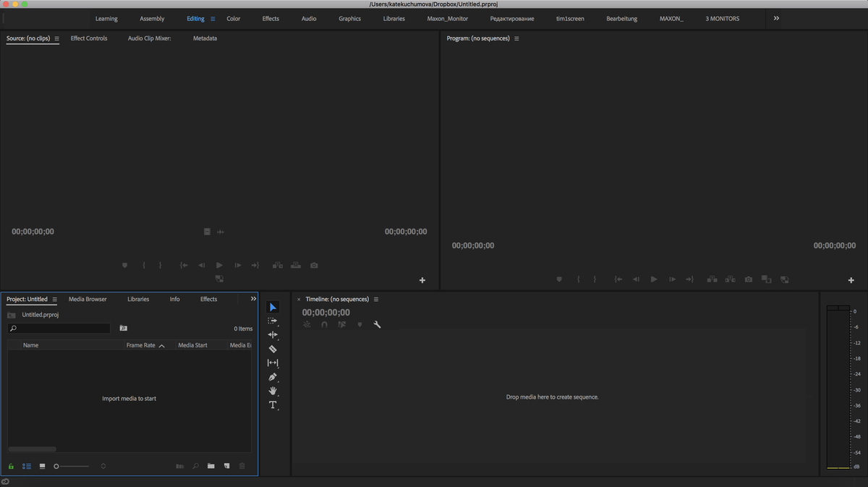Click Overwrite button in Source monitor
This screenshot has height=487, width=868.
(x=296, y=266)
